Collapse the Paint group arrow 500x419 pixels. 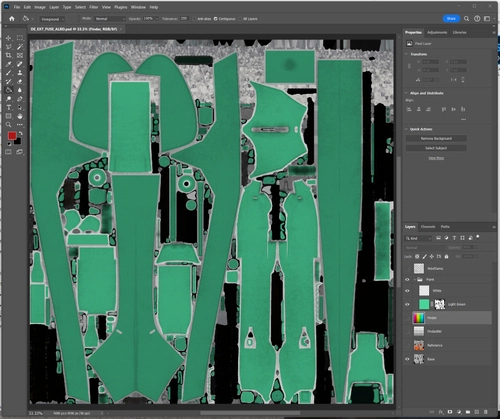click(415, 279)
